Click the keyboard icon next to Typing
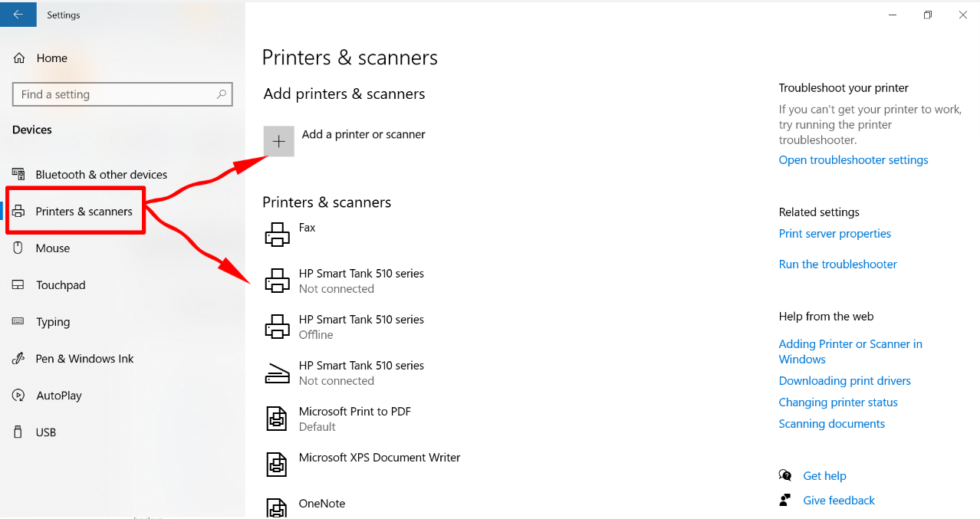 (x=18, y=322)
